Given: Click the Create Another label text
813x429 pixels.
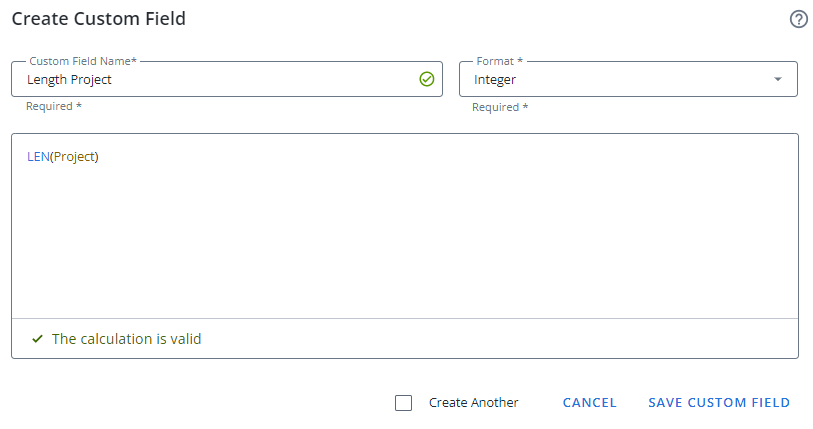Looking at the screenshot, I should [x=473, y=403].
